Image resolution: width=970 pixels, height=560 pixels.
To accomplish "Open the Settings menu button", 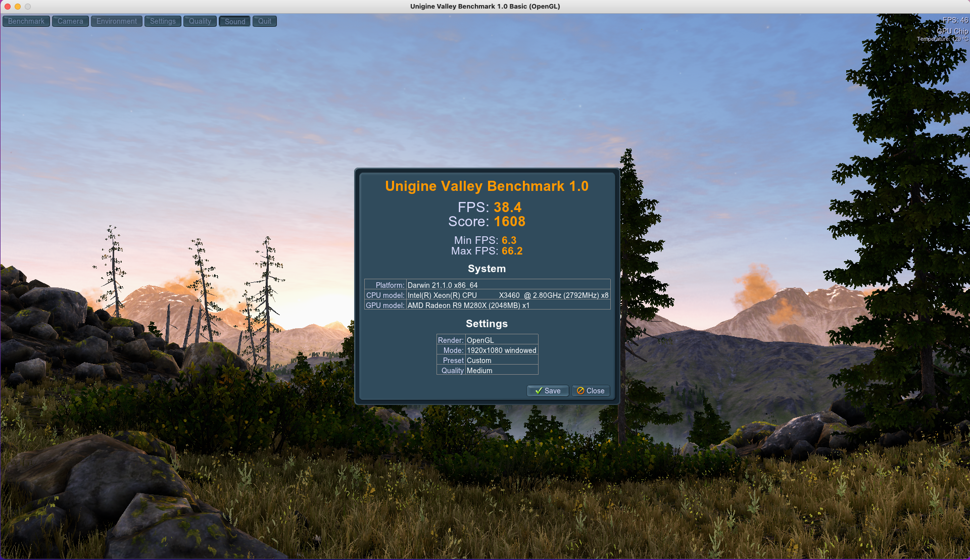I will tap(163, 21).
